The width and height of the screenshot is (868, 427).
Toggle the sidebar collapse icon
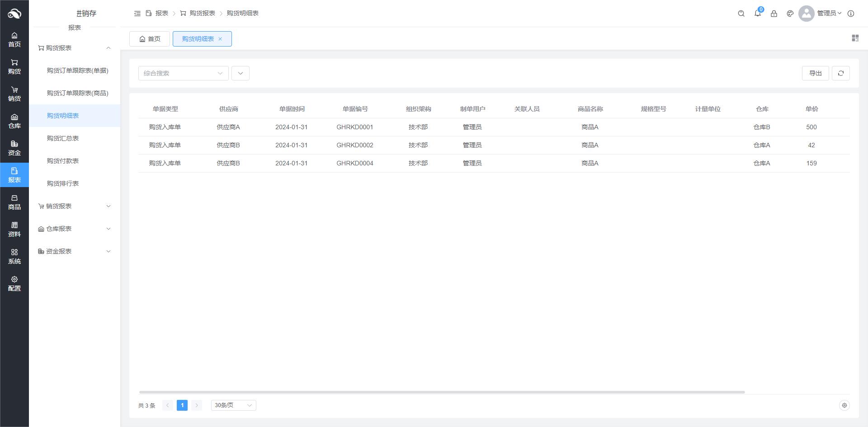click(x=137, y=14)
